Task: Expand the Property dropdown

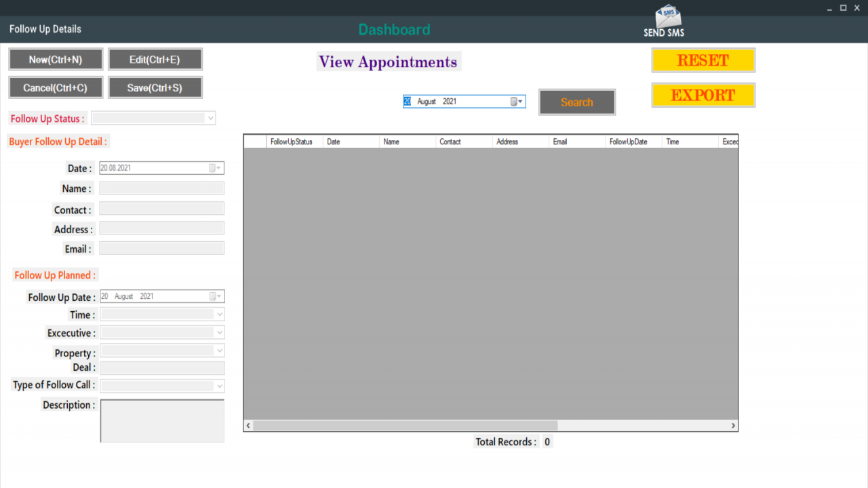Action: pyautogui.click(x=219, y=351)
